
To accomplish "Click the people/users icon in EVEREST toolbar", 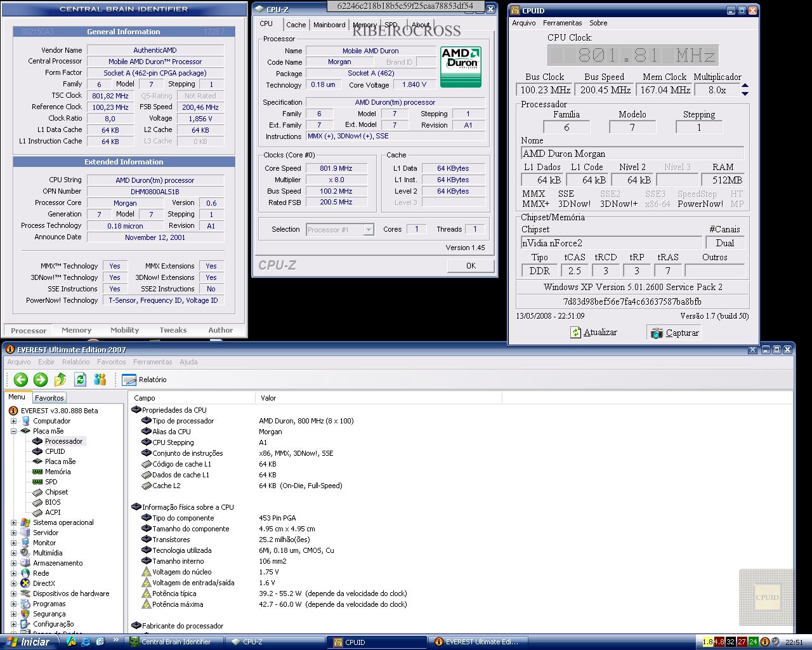I will click(100, 380).
